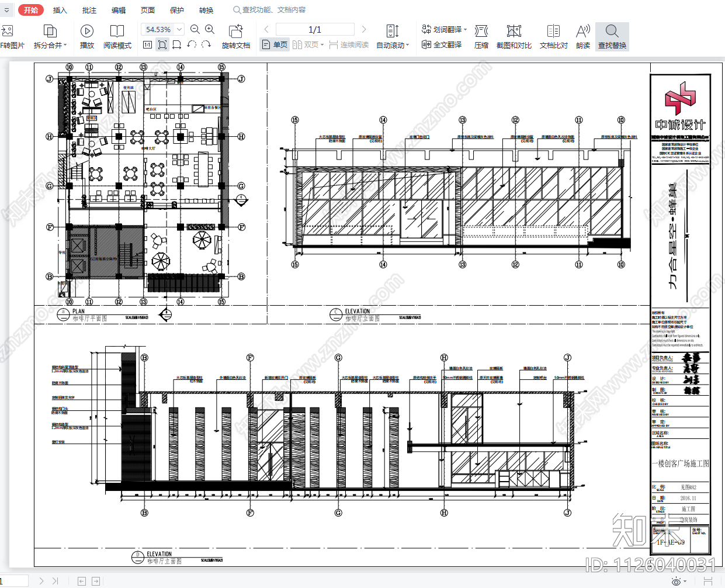
Task: Go to previous page using toolbar arrow
Action: click(266, 29)
